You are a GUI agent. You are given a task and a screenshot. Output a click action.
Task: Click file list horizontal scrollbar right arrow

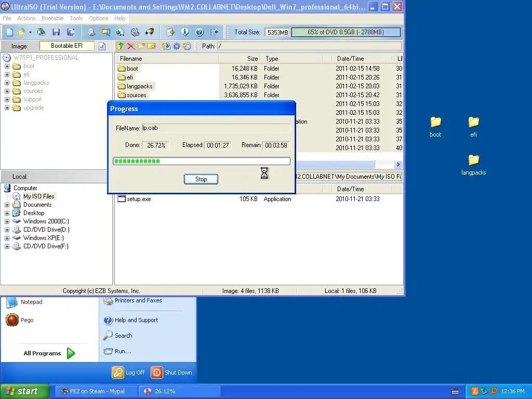(x=398, y=165)
